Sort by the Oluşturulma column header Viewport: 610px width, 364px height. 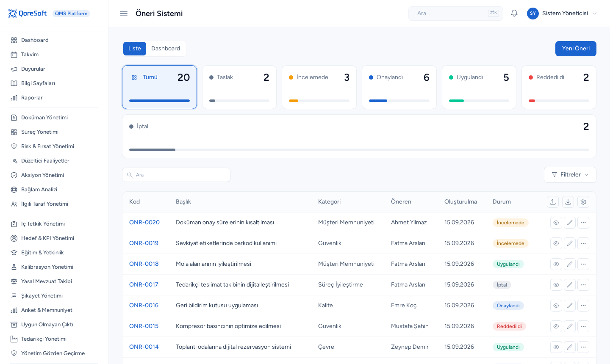pos(460,202)
